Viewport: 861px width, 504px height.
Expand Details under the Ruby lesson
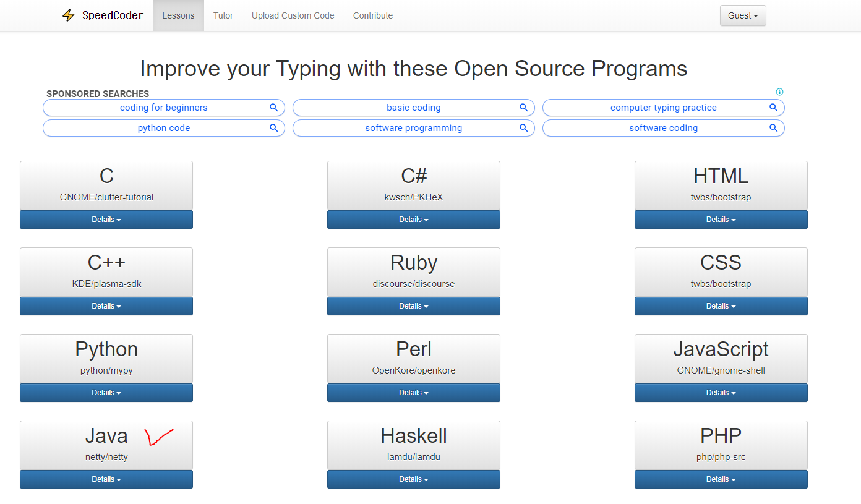pyautogui.click(x=414, y=306)
